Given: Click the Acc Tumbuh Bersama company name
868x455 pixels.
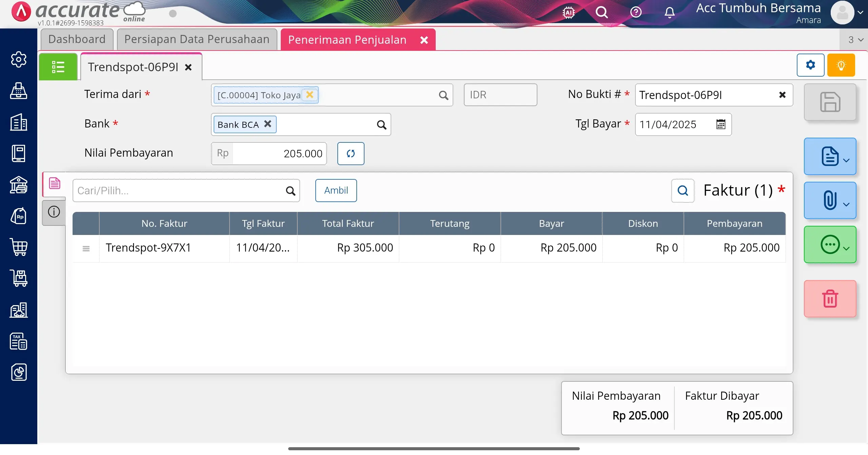Looking at the screenshot, I should point(758,8).
